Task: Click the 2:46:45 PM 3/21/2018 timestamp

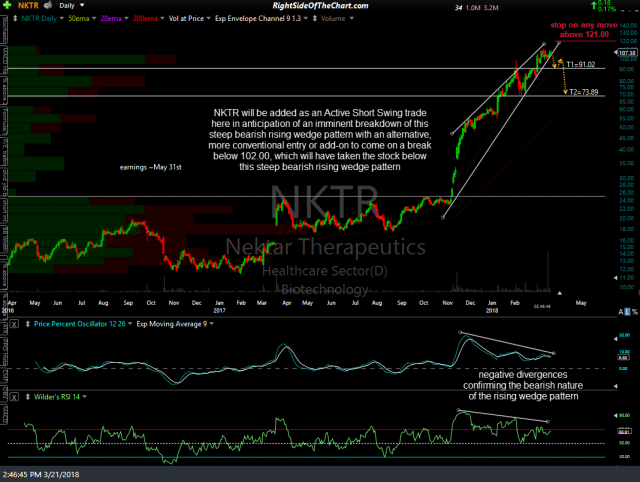Action: click(x=41, y=475)
